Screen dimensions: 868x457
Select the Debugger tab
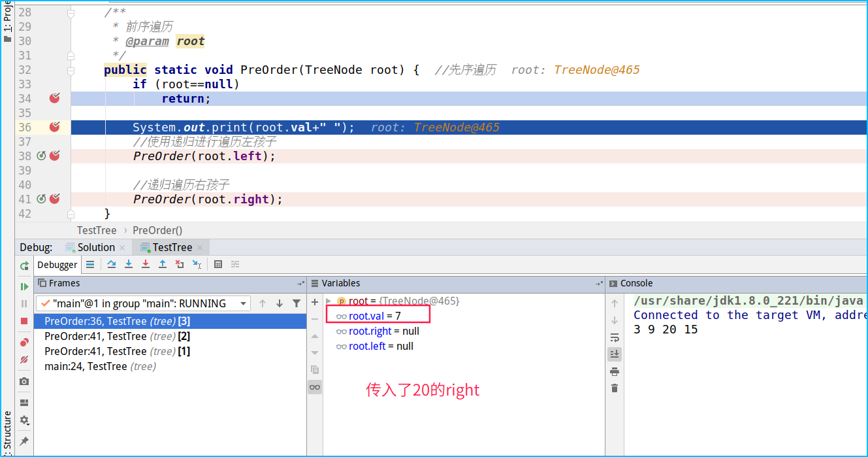click(x=57, y=265)
